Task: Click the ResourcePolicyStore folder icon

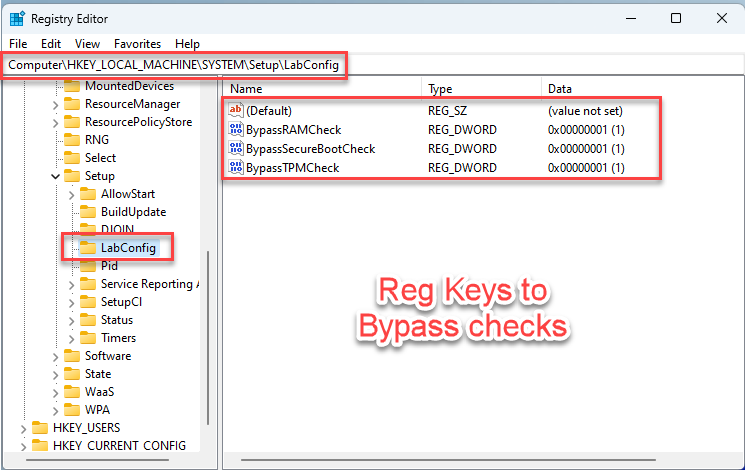Action: [72, 122]
